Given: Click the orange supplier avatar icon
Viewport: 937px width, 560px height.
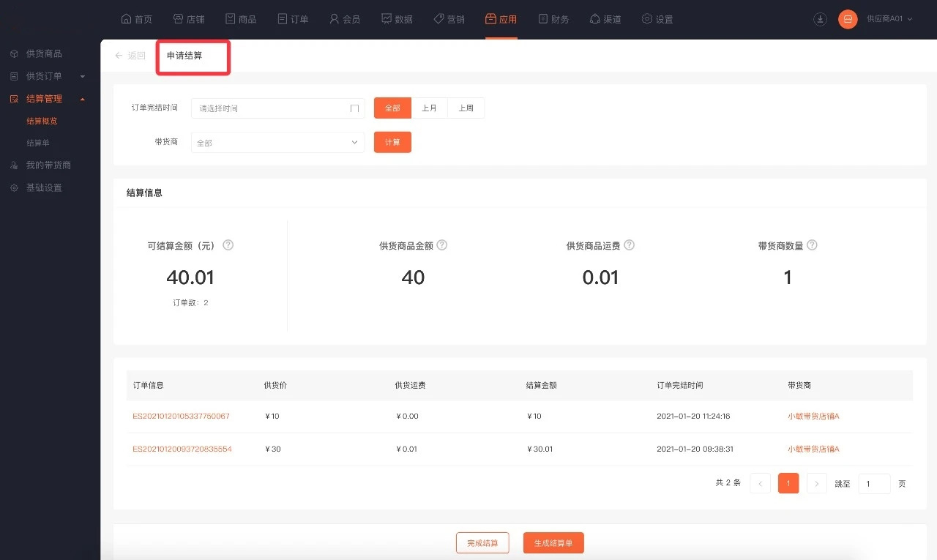Looking at the screenshot, I should tap(848, 19).
